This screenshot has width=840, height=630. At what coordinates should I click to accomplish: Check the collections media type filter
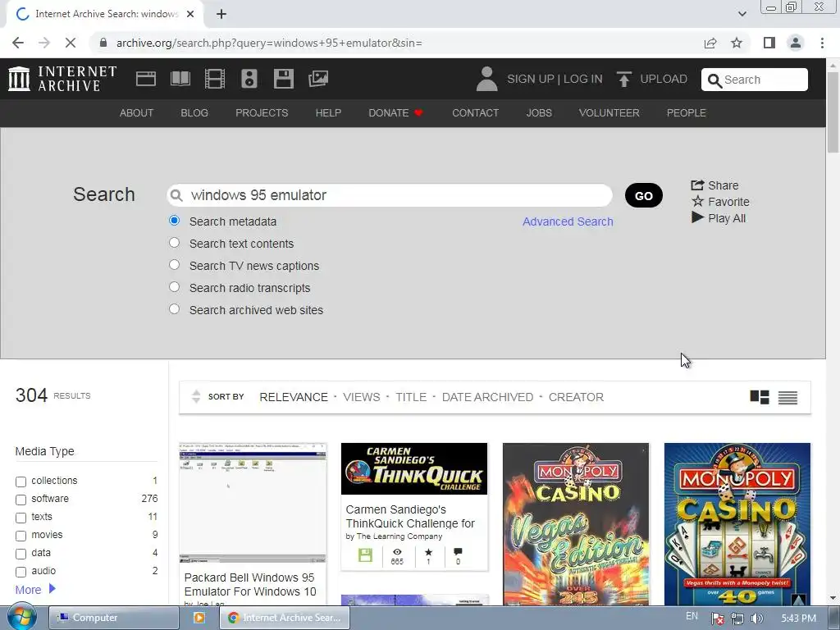(x=21, y=482)
